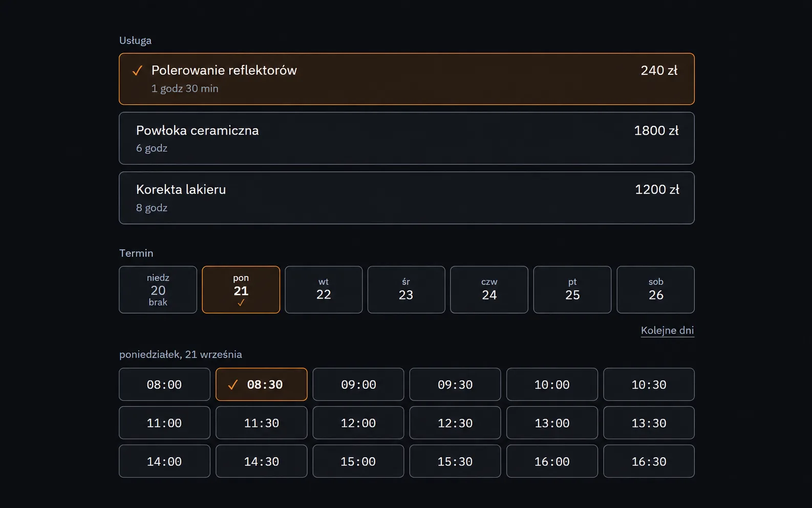Image resolution: width=812 pixels, height=508 pixels.
Task: Choose the 12:00 time slot
Action: (358, 422)
